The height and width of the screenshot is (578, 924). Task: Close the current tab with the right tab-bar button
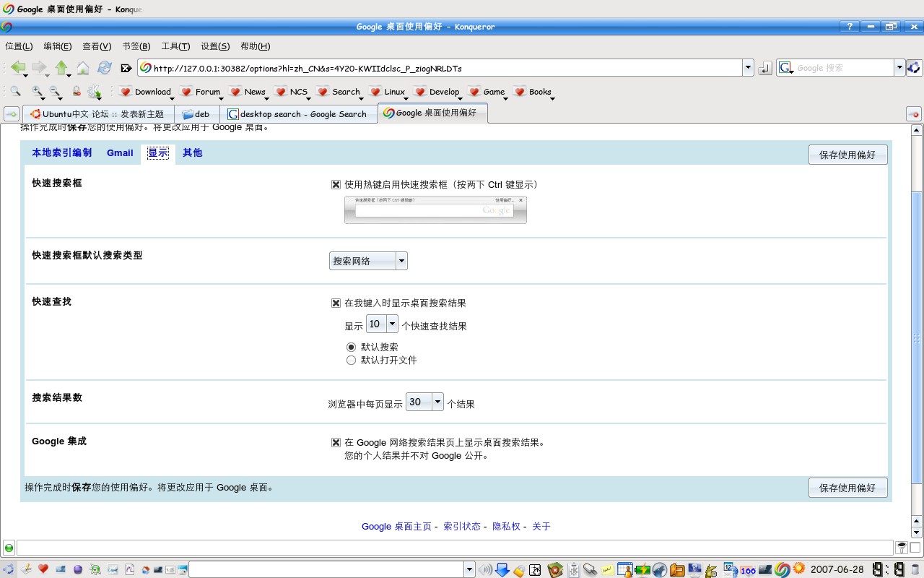pyautogui.click(x=913, y=114)
